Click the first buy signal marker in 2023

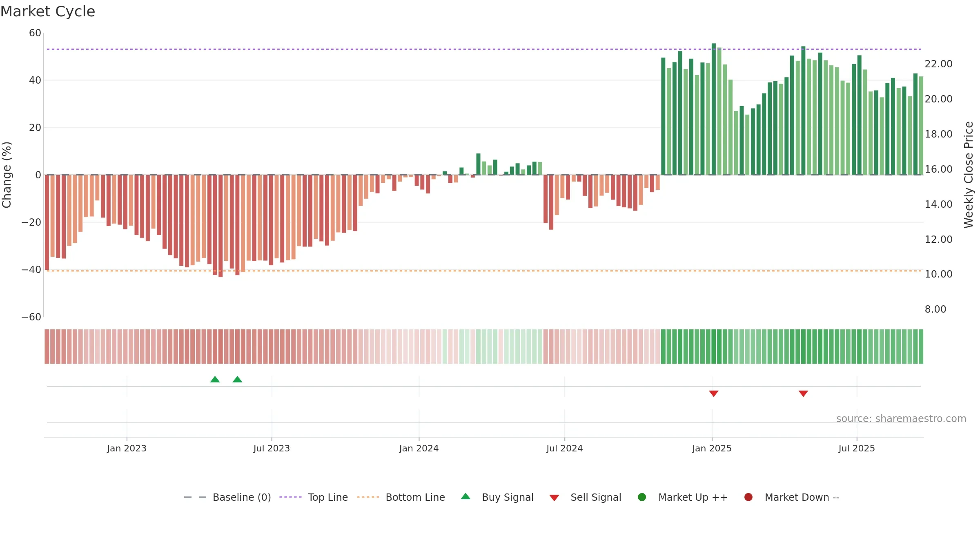(x=215, y=380)
